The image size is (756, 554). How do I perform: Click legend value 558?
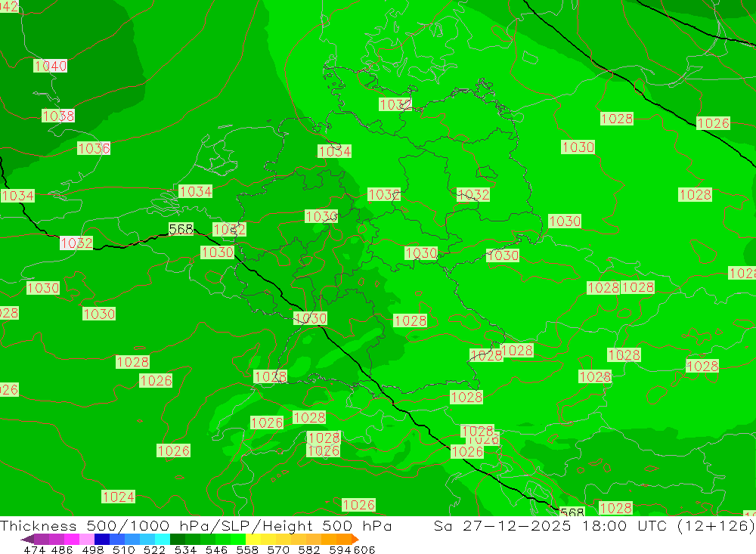tap(247, 549)
